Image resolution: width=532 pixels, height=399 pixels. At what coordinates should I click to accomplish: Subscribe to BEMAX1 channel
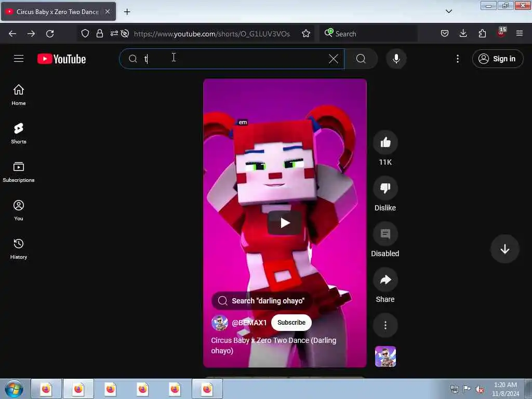(291, 323)
